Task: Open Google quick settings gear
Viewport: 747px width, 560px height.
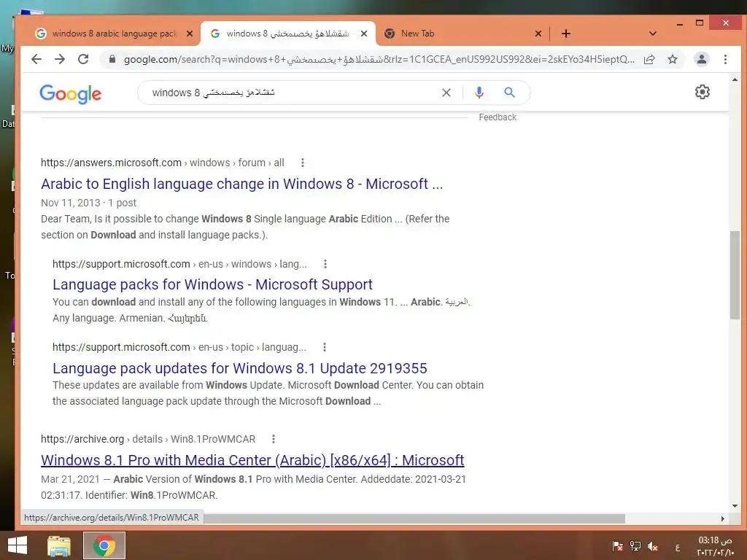Action: click(x=703, y=92)
